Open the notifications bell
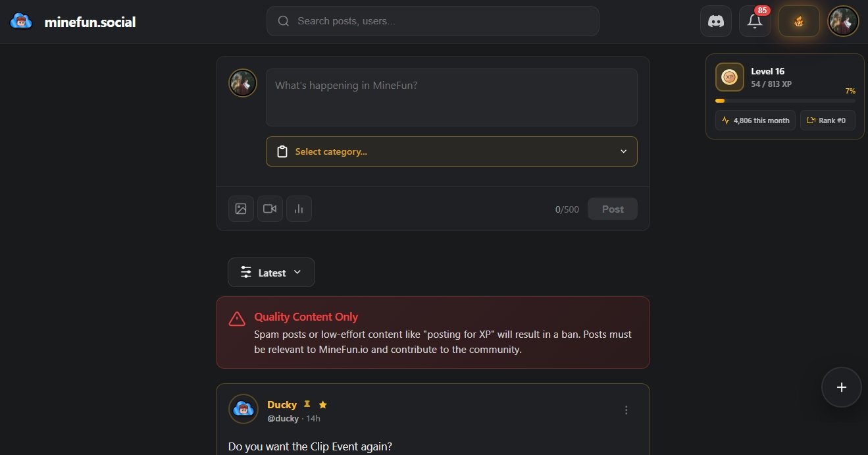 pos(755,21)
